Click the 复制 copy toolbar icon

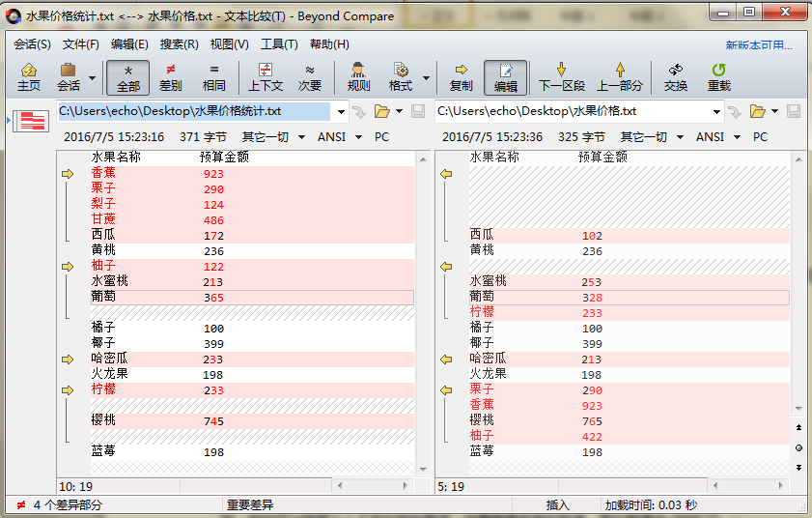pos(461,77)
